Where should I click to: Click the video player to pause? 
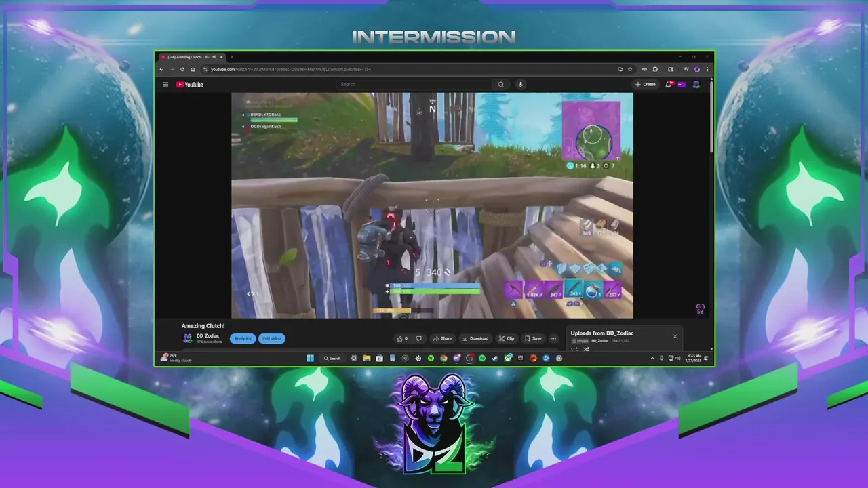[432, 205]
